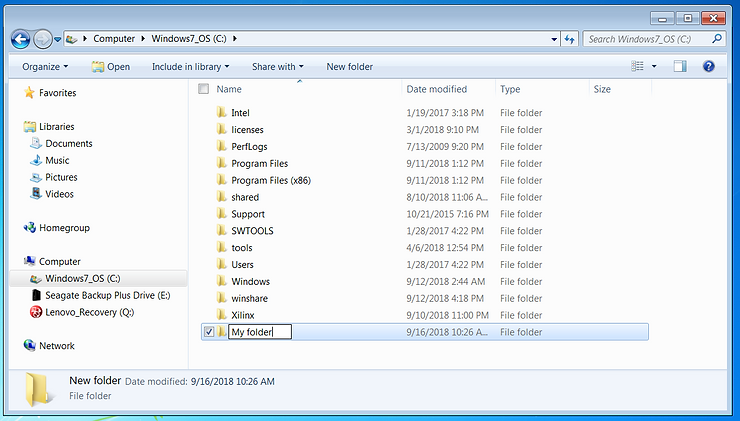
Task: Click the tools folder icon
Action: click(x=221, y=247)
